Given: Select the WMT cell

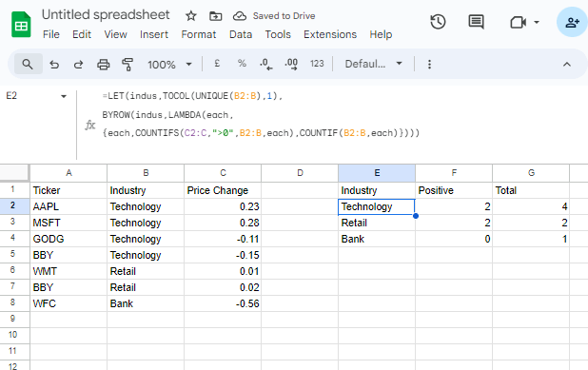Looking at the screenshot, I should [69, 271].
